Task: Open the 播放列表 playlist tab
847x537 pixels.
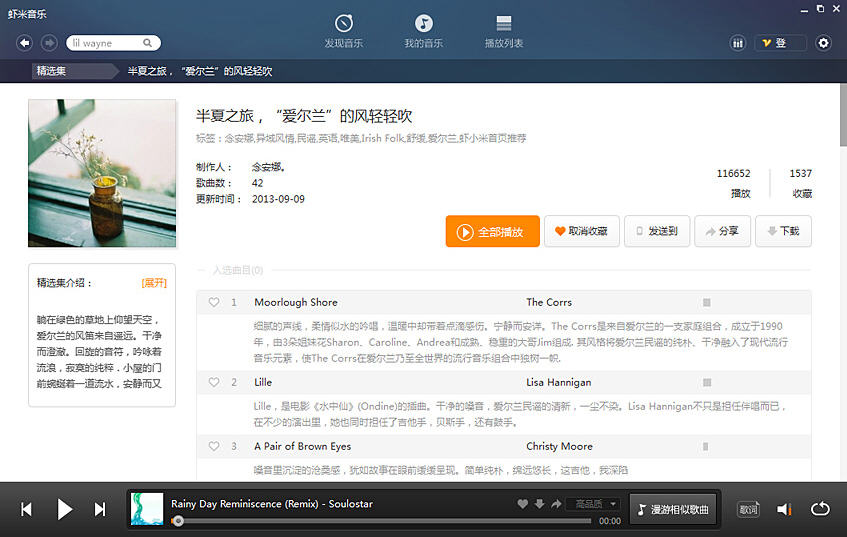Action: point(504,32)
